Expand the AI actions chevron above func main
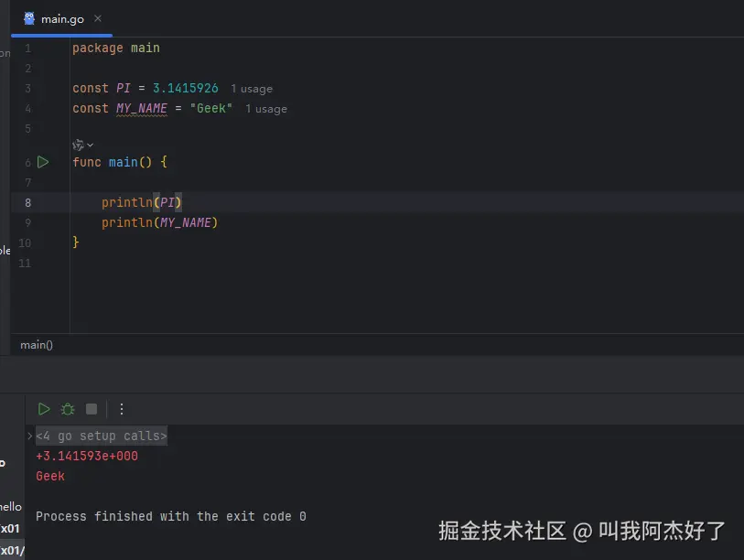This screenshot has height=560, width=744. pos(90,145)
